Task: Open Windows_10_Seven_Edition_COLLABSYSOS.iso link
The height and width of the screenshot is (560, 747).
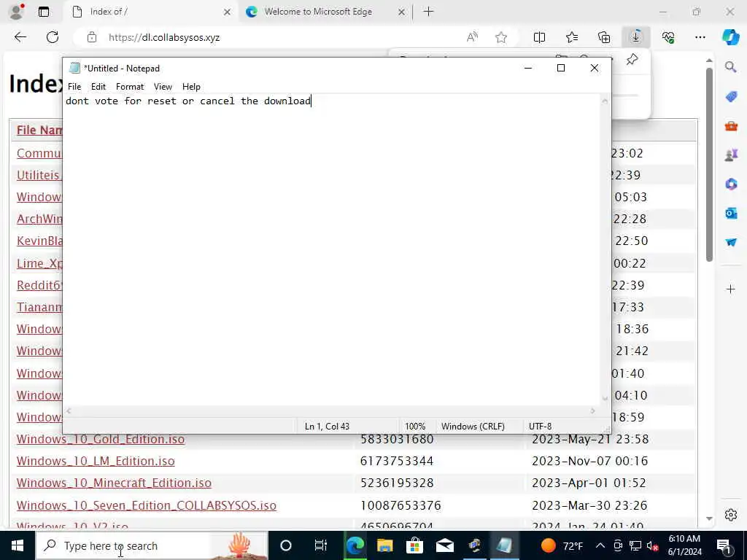Action: coord(146,505)
